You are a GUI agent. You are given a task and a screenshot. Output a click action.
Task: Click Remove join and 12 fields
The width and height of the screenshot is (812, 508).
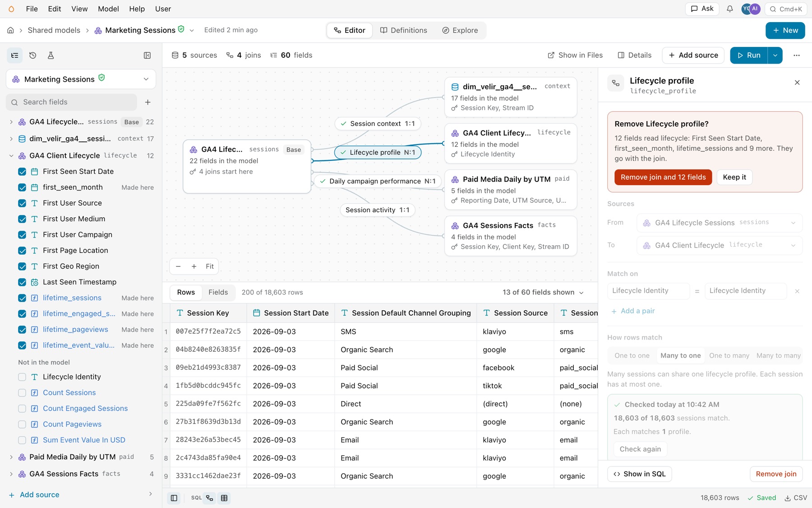click(663, 177)
